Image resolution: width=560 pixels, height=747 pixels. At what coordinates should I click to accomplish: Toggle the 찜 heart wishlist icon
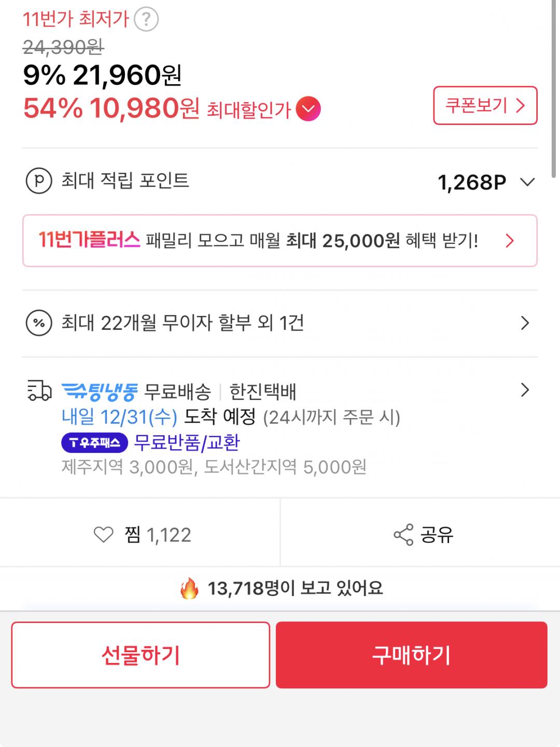pyautogui.click(x=103, y=534)
